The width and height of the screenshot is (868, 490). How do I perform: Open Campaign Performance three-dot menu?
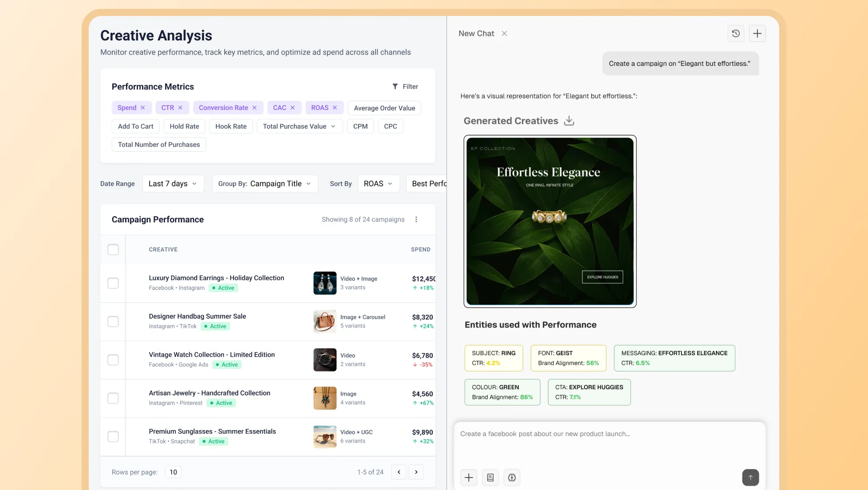[x=416, y=219]
